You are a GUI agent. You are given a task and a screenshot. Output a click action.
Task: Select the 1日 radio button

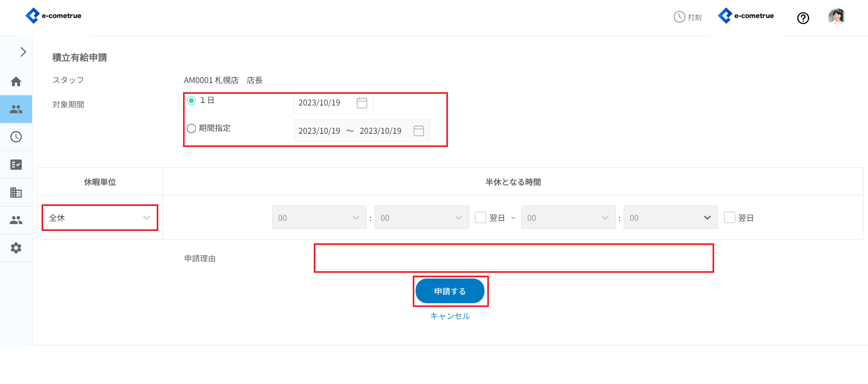[x=191, y=101]
